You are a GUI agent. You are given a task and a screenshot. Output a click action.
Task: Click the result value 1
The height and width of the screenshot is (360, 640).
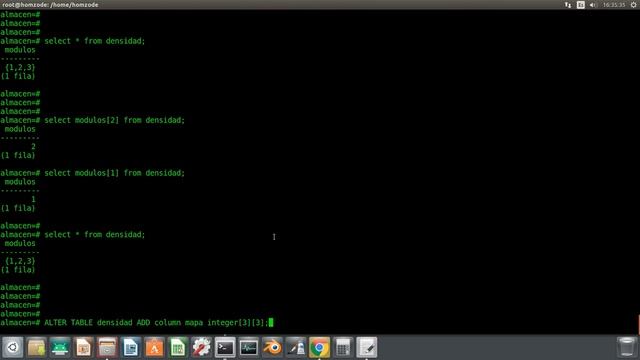click(33, 199)
